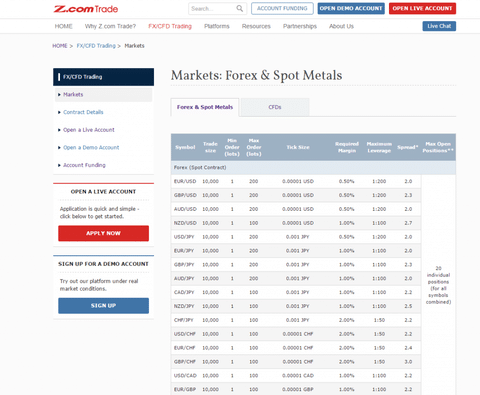Click the blue Sign Up button
Screen dimensions: 480x395
(x=103, y=306)
